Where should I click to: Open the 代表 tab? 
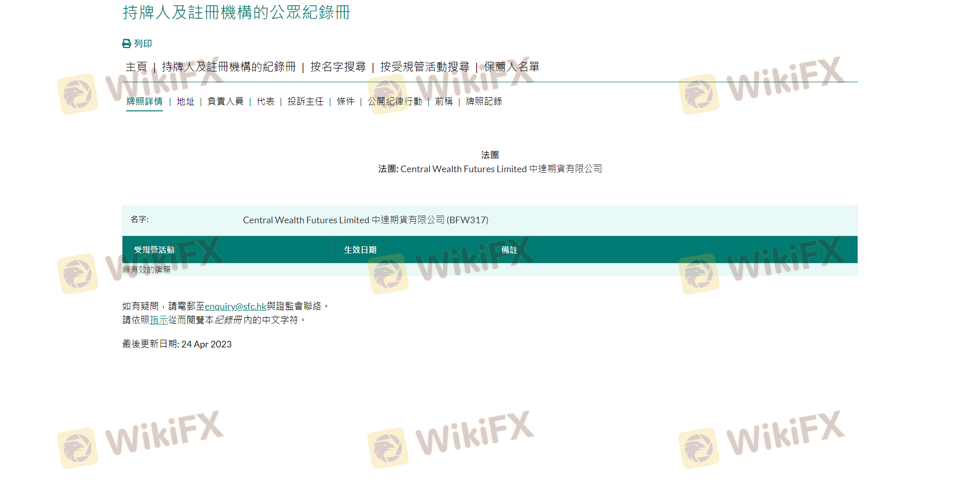265,102
